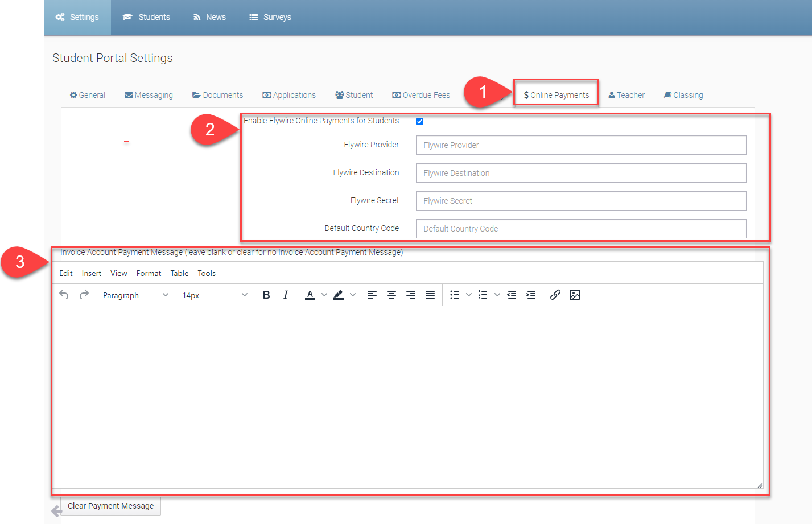Screen dimensions: 812x524
Task: Click the editor resize handle corner
Action: [x=760, y=485]
